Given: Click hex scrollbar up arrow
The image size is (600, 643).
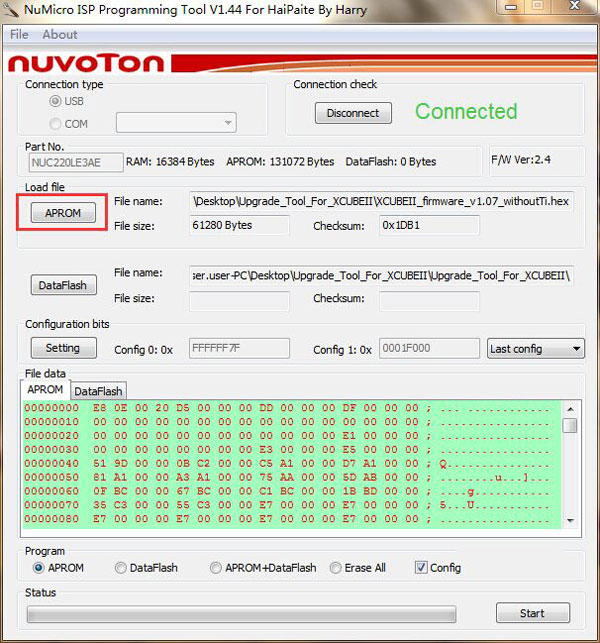Looking at the screenshot, I should (x=570, y=409).
